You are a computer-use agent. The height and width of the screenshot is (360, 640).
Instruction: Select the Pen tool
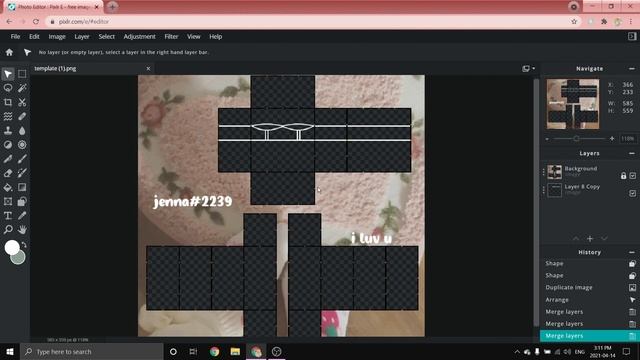8,159
